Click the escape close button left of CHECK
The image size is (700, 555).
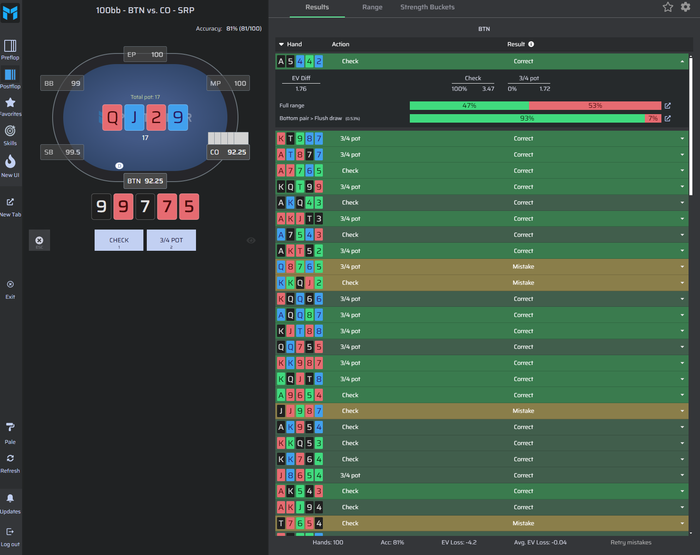tap(39, 240)
